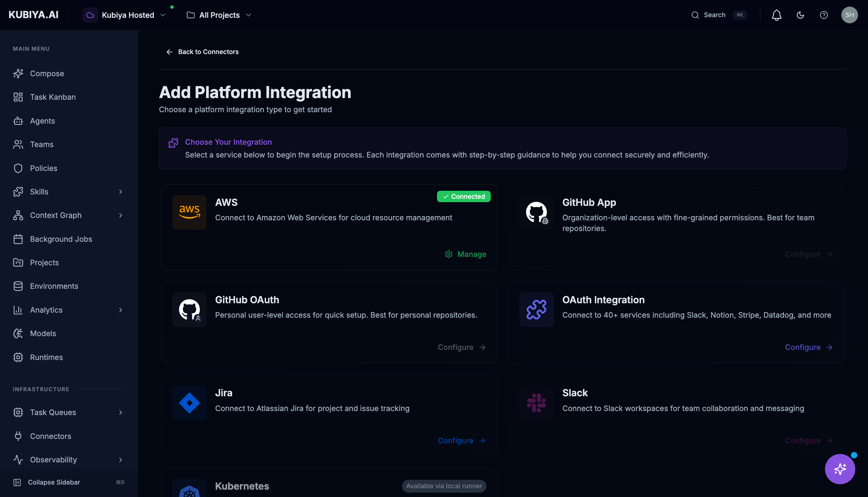Click the notifications bell
This screenshot has width=868, height=497.
point(776,15)
